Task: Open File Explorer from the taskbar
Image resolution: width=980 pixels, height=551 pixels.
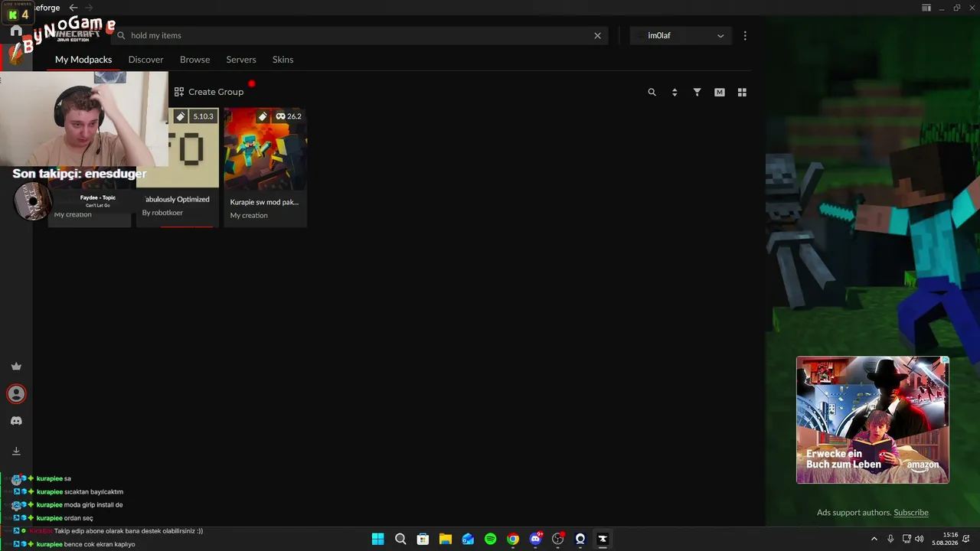Action: point(446,539)
